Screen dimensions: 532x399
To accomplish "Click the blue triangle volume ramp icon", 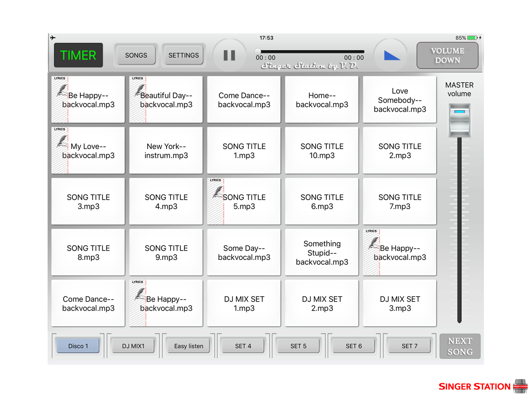I will tap(391, 55).
